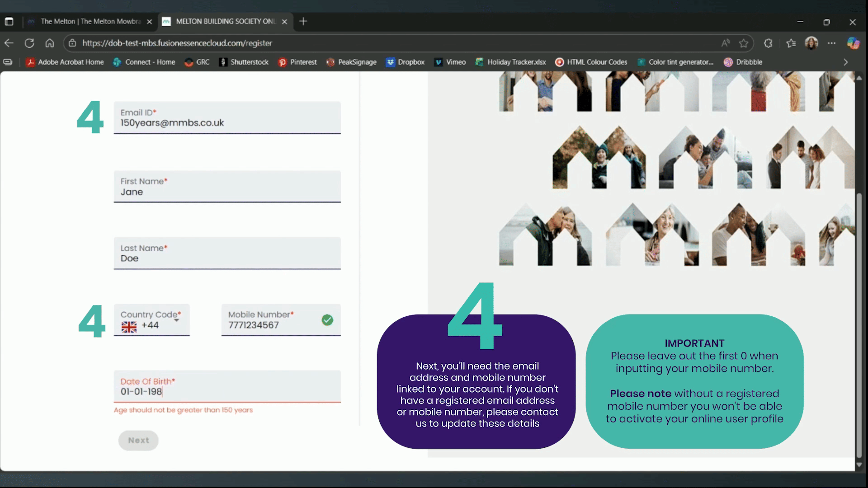868x488 pixels.
Task: Open the Color tint generator bookmark
Action: pos(675,62)
